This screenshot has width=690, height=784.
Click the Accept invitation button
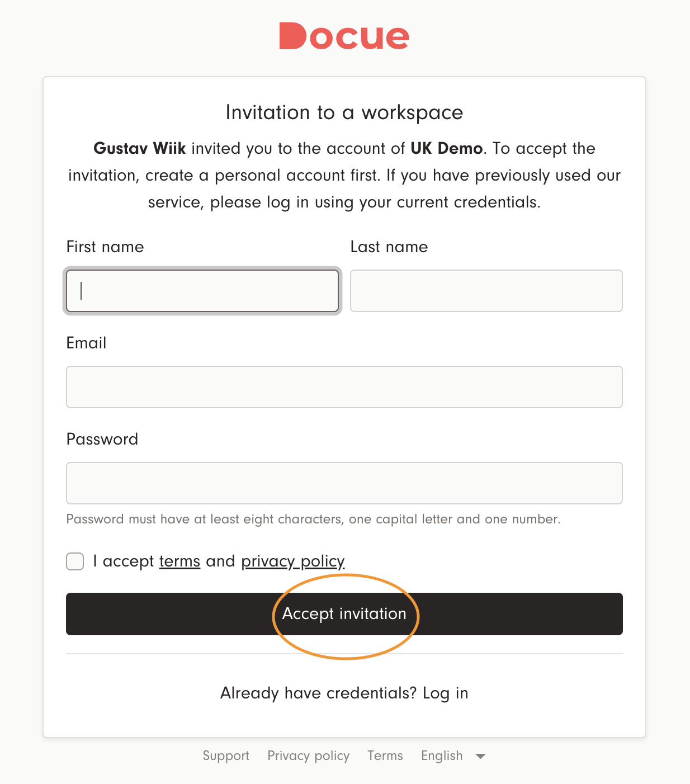(x=344, y=614)
